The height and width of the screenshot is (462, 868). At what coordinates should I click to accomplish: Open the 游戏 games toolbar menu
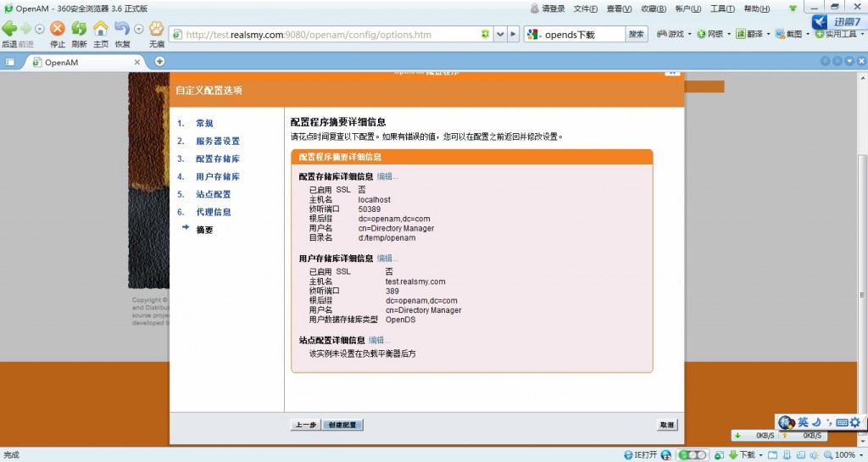(x=674, y=34)
